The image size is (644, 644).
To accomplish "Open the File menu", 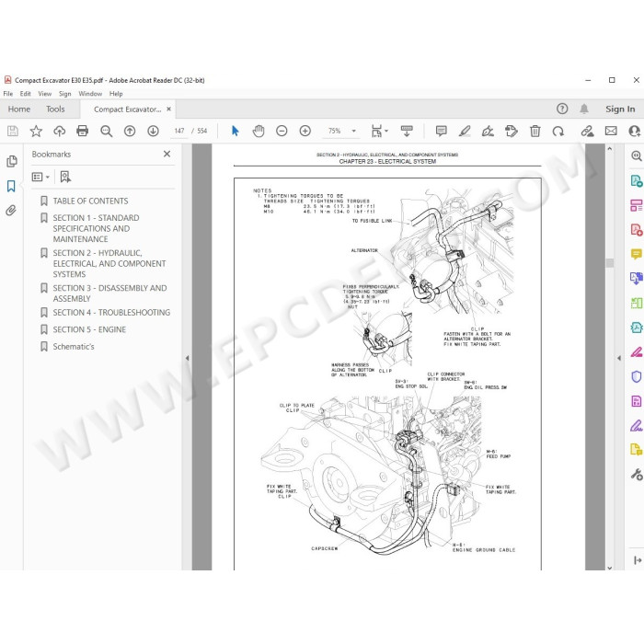I will tap(7, 94).
